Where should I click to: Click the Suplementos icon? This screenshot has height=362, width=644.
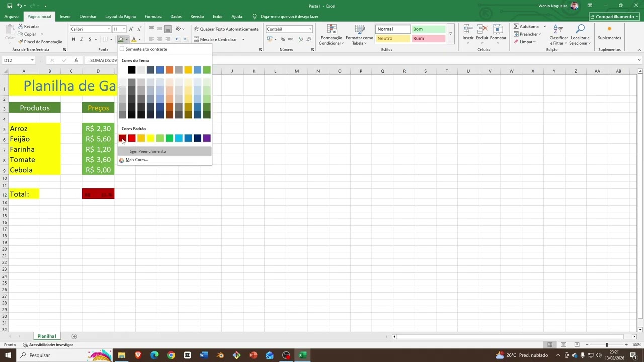click(609, 29)
